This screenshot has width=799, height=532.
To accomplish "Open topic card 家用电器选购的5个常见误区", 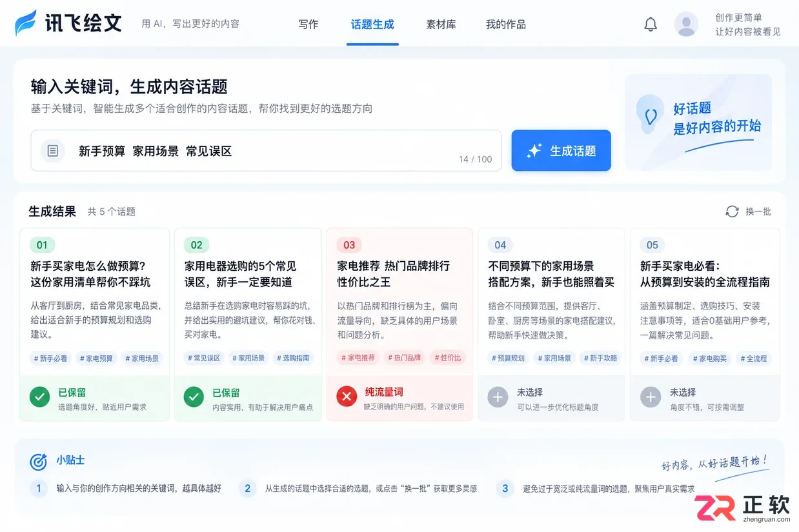I will (248, 324).
